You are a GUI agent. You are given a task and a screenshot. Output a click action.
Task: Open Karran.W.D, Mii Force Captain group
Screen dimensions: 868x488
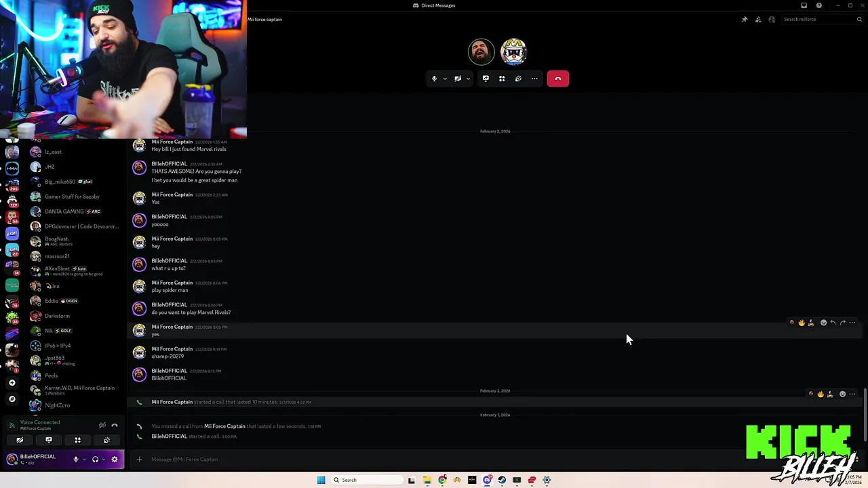pyautogui.click(x=75, y=390)
